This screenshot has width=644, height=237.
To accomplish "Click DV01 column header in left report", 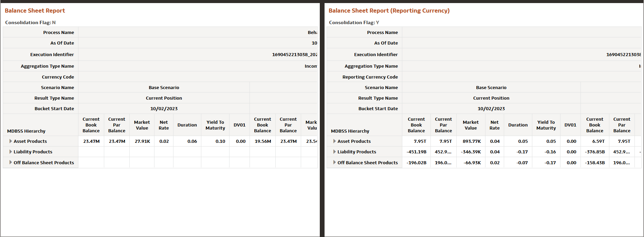I will coord(239,125).
